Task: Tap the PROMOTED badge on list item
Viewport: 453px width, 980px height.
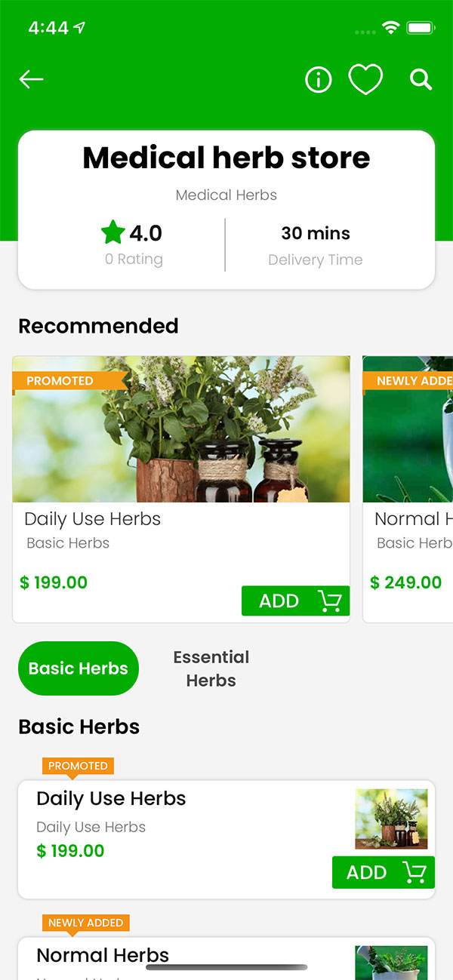Action: (78, 766)
